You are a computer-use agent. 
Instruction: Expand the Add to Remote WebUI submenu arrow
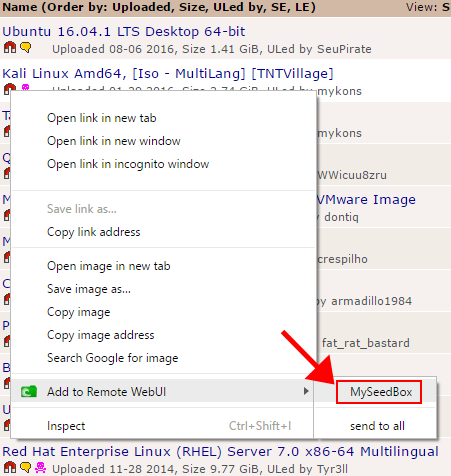tap(306, 391)
